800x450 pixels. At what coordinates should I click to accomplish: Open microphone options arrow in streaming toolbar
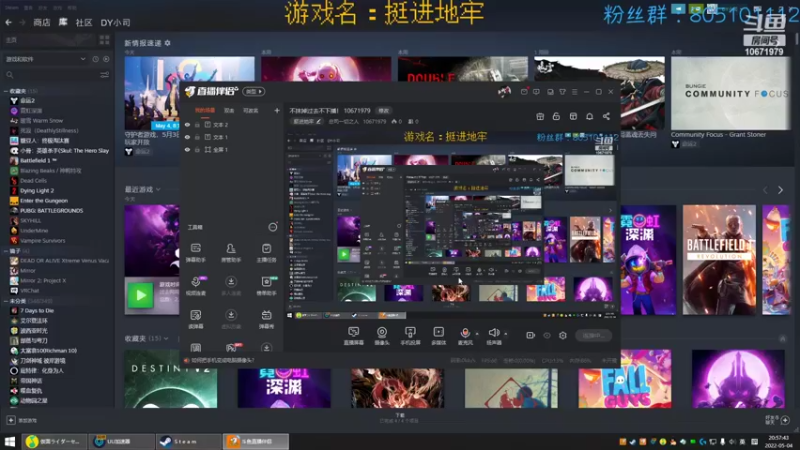tap(477, 334)
